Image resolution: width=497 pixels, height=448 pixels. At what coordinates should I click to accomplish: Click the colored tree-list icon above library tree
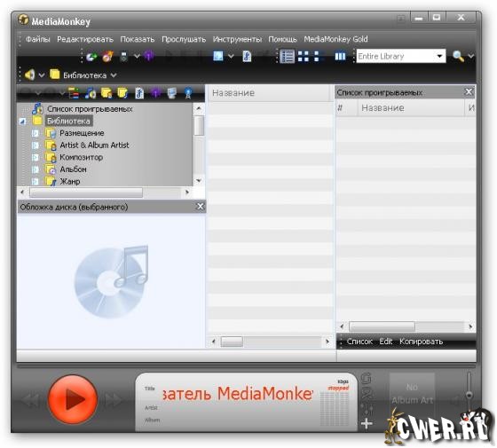pyautogui.click(x=74, y=93)
